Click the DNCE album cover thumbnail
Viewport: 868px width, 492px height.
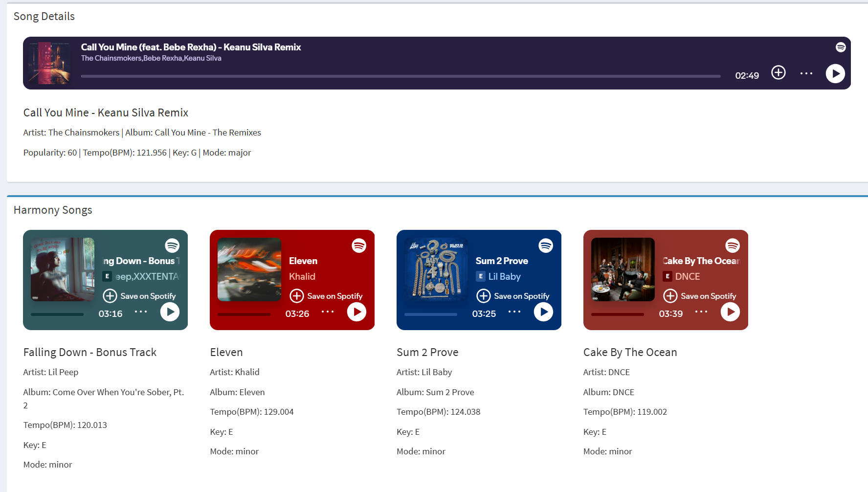[623, 269]
